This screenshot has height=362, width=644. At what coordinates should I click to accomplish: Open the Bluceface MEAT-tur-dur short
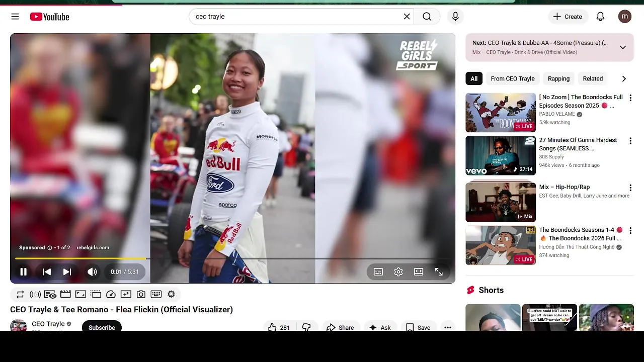click(x=549, y=317)
